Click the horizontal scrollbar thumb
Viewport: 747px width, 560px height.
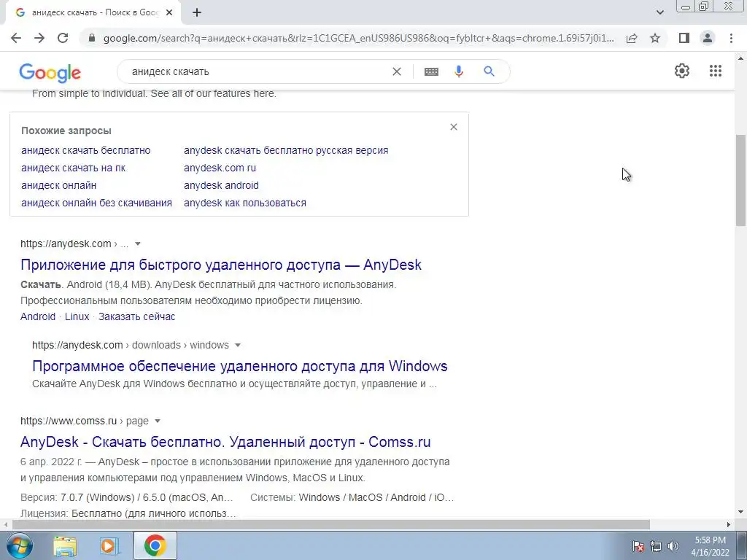pos(330,524)
